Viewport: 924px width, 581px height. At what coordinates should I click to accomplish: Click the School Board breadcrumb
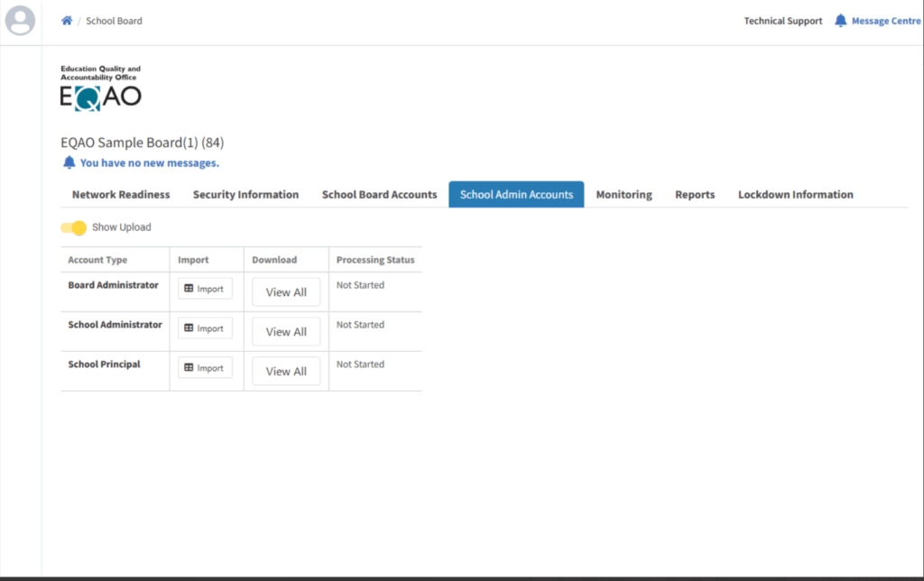pyautogui.click(x=114, y=21)
